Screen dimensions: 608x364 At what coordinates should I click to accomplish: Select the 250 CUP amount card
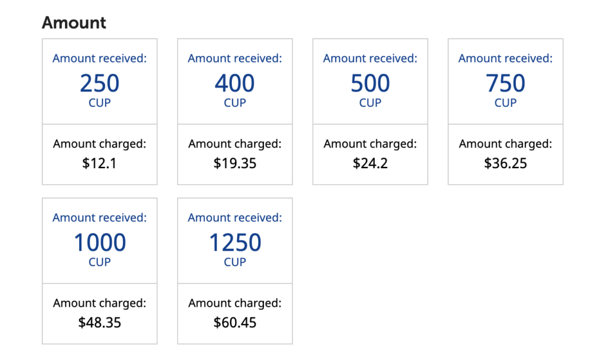pos(100,112)
